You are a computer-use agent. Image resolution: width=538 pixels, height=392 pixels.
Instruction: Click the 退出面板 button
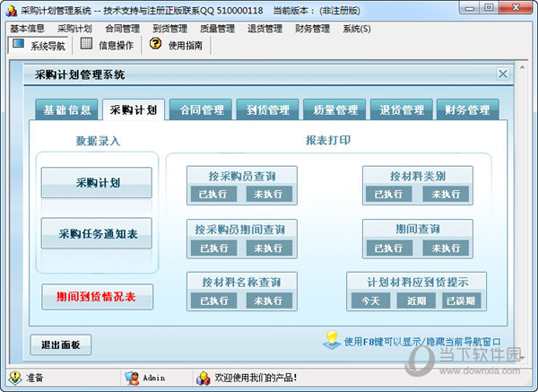61,344
